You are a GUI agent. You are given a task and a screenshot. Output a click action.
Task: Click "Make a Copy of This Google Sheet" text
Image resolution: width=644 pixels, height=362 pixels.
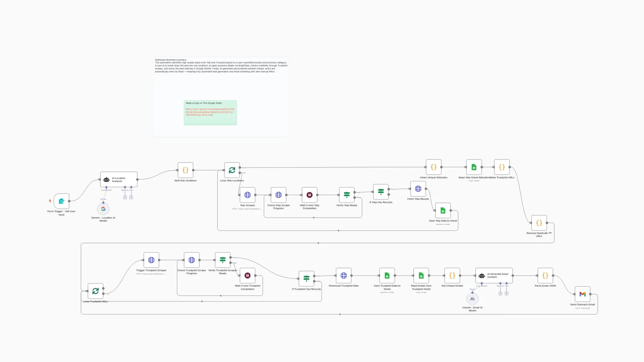[204, 103]
